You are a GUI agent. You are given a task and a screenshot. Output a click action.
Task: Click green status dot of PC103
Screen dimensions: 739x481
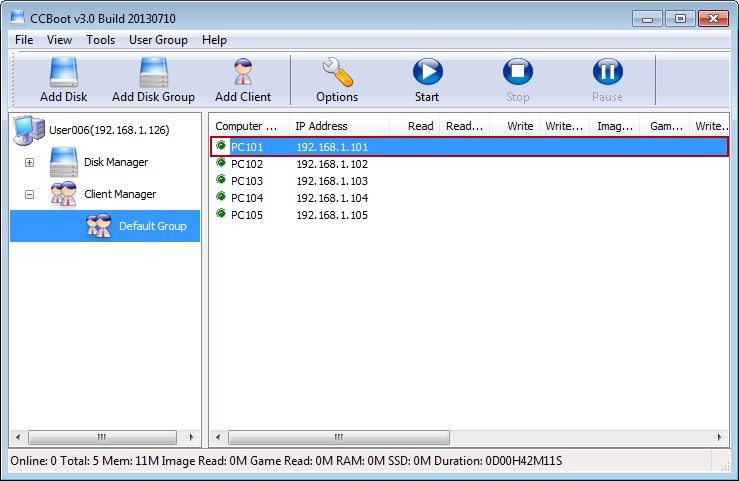click(221, 180)
